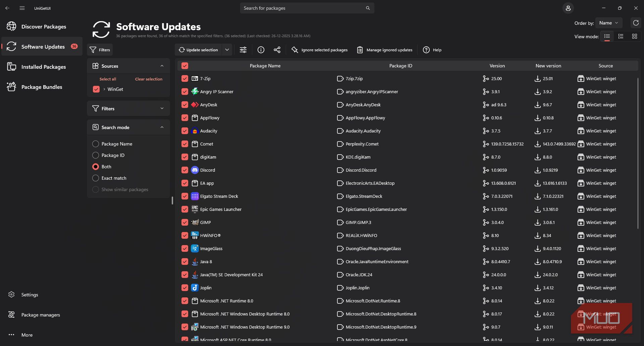Click the Search for packages field
This screenshot has width=644, height=346.
pos(307,8)
